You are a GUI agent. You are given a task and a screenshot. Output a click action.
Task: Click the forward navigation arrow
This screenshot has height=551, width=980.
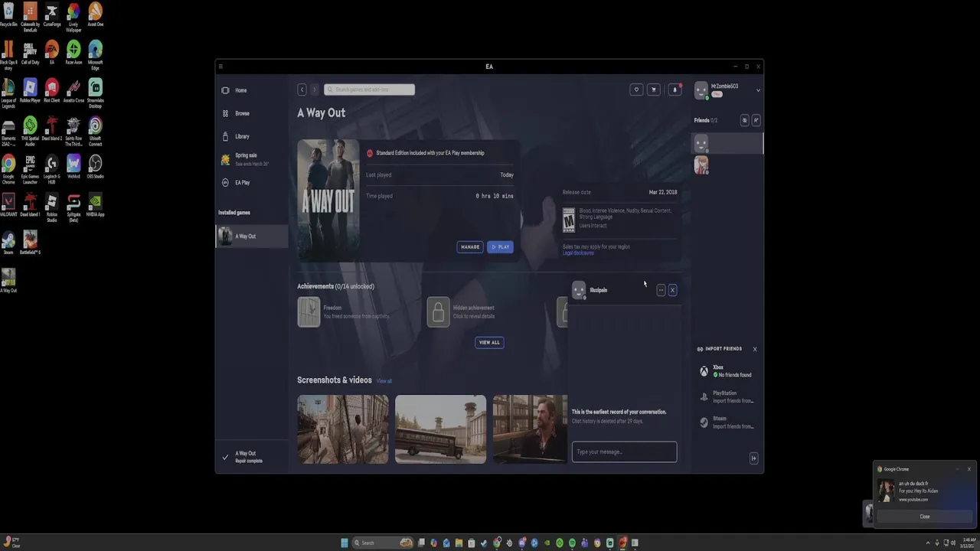314,90
